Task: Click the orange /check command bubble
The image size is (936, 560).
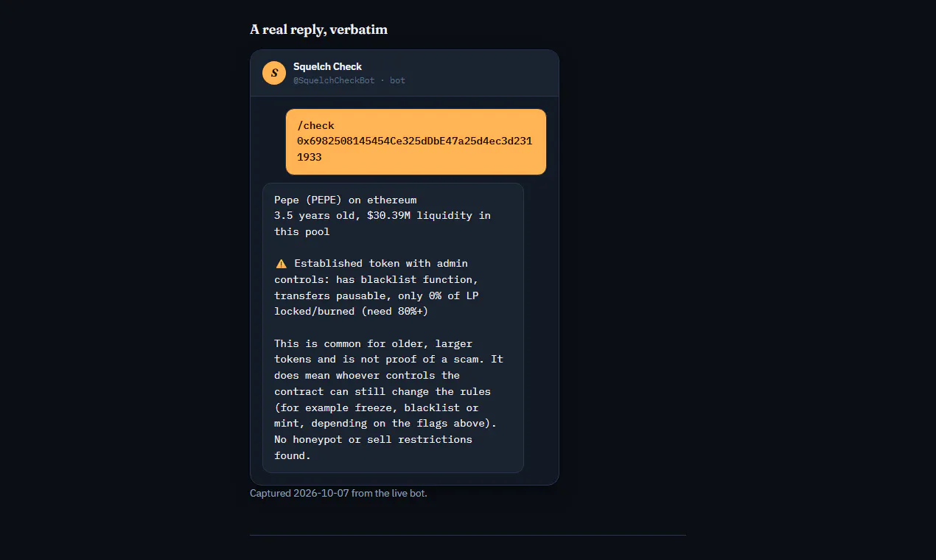Action: pos(416,141)
